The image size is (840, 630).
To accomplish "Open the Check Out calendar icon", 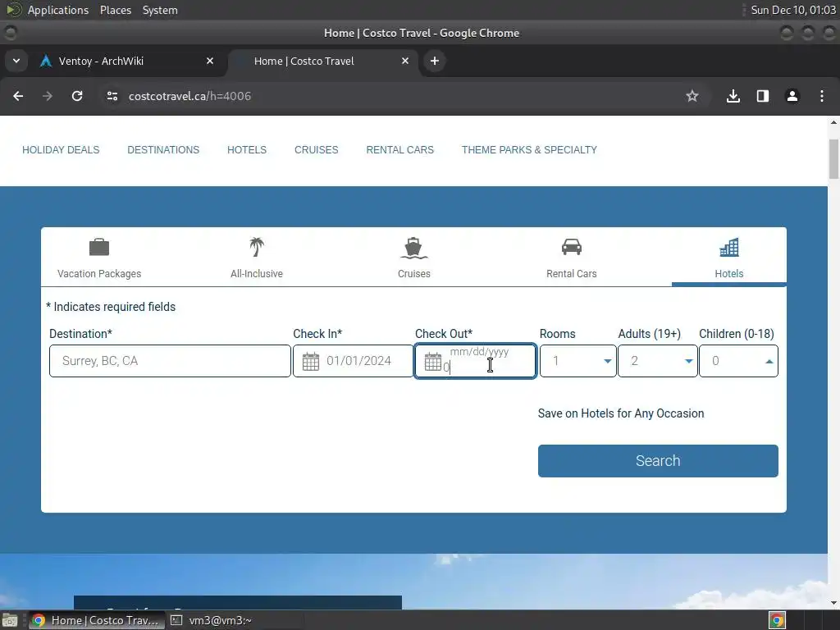I will click(433, 362).
